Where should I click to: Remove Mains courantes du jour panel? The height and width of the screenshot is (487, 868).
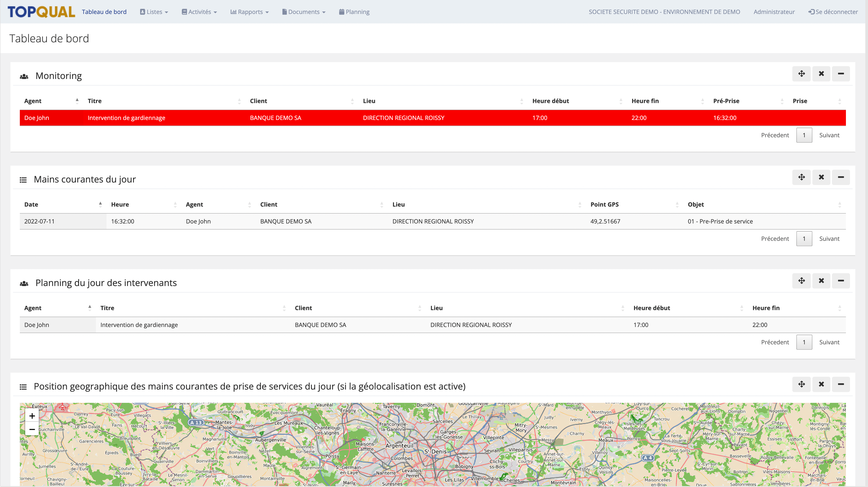pos(821,177)
